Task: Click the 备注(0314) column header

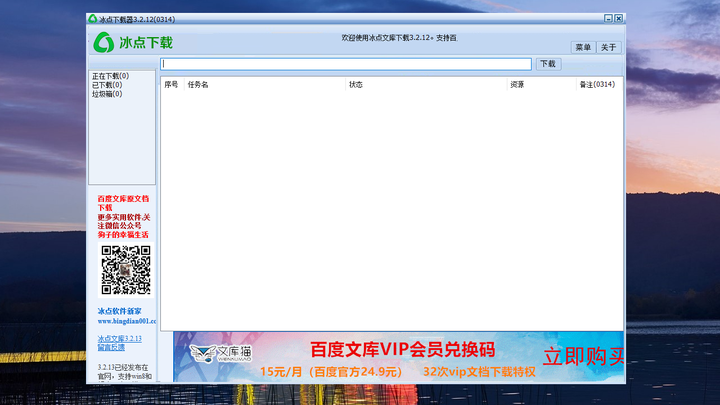Action: [x=599, y=84]
